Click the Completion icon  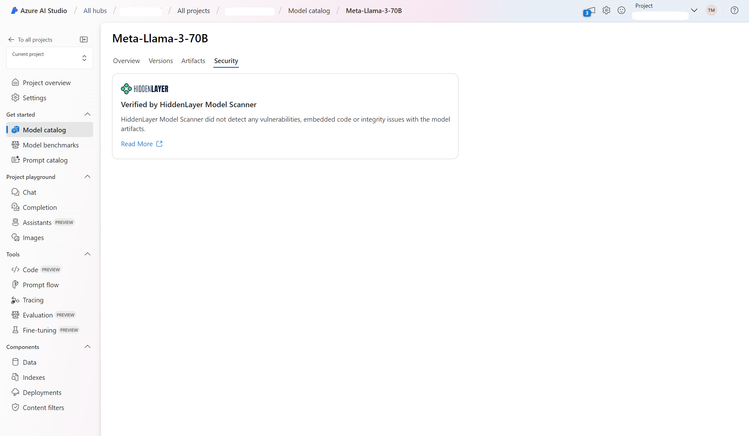[15, 207]
